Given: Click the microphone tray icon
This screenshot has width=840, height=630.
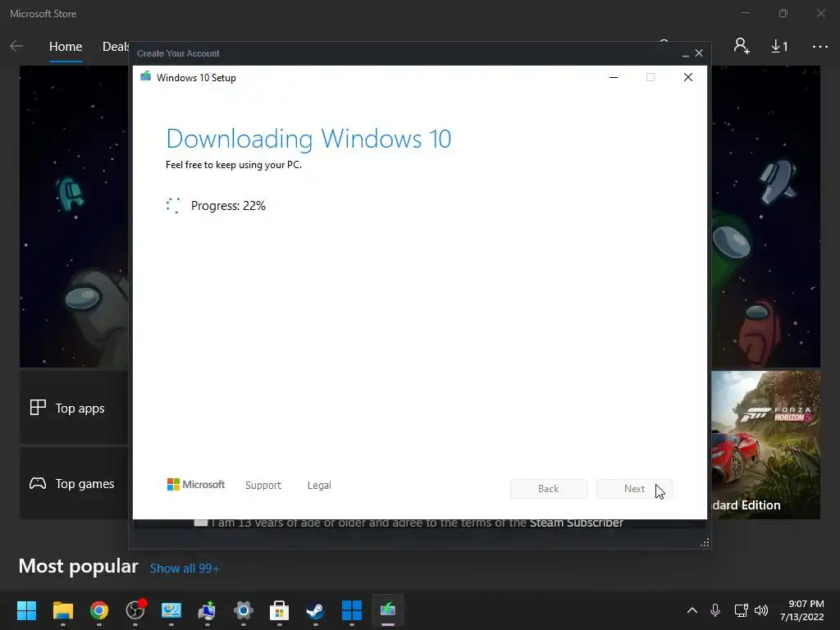Looking at the screenshot, I should 715,610.
